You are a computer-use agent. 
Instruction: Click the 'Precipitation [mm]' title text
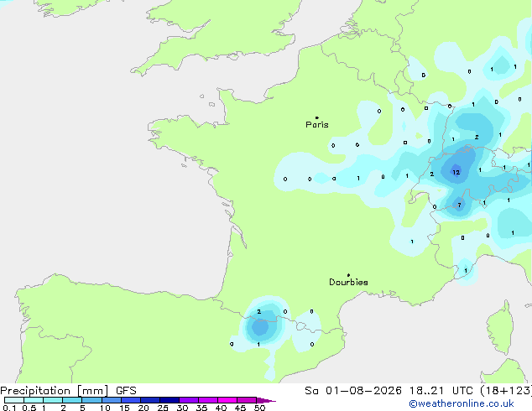point(55,391)
